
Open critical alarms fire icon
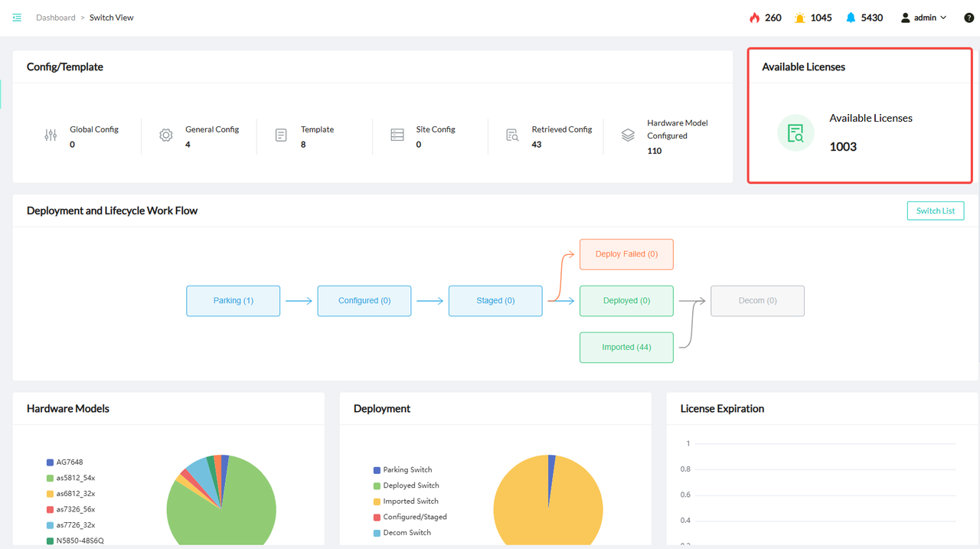tap(754, 18)
